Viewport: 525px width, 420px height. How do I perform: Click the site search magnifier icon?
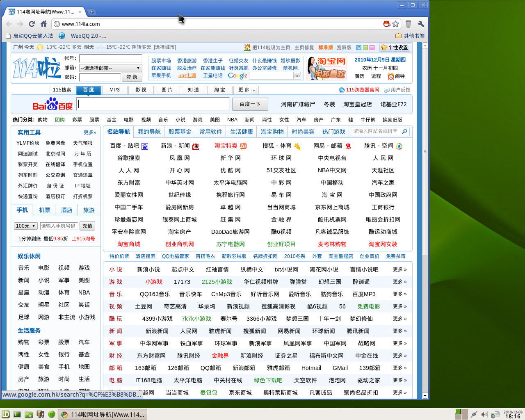pos(404,131)
